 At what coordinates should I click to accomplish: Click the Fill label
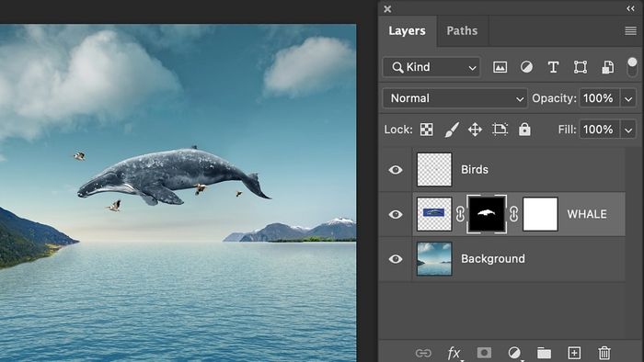point(568,130)
